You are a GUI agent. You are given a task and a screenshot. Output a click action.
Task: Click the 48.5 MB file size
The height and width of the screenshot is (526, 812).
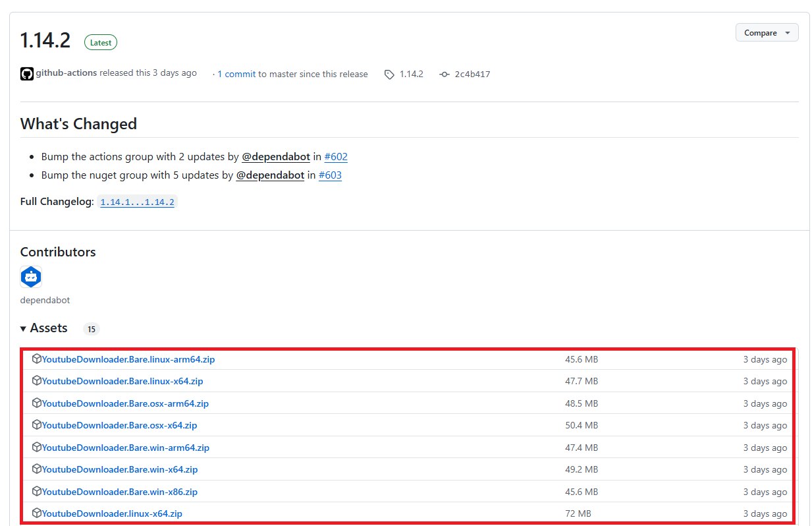click(582, 403)
